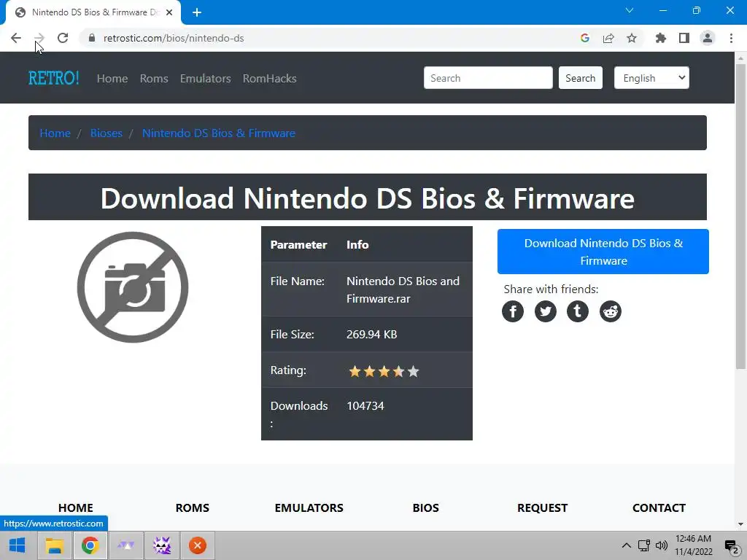The image size is (747, 560).
Task: Bookmark this page with star icon
Action: pyautogui.click(x=632, y=38)
